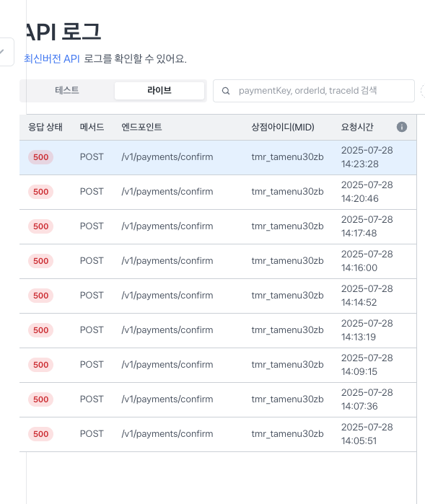This screenshot has height=504, width=425.
Task: Select the log entry at 14:17:48
Action: tap(218, 226)
